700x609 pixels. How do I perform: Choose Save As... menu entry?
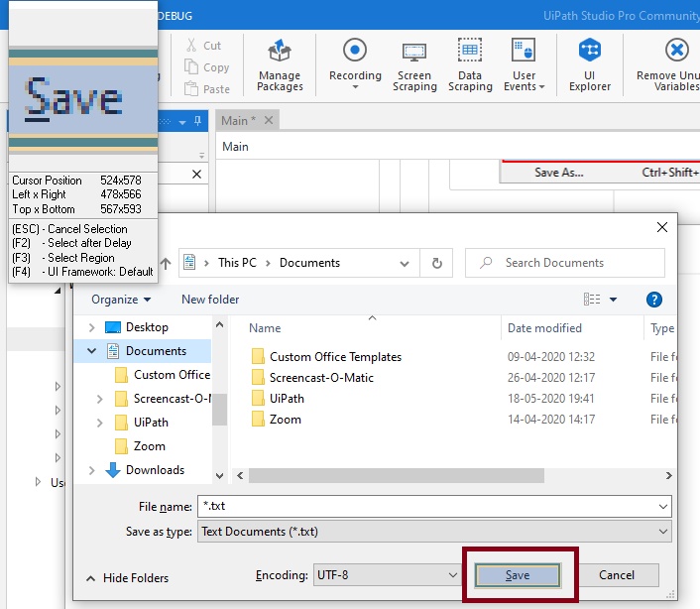558,173
